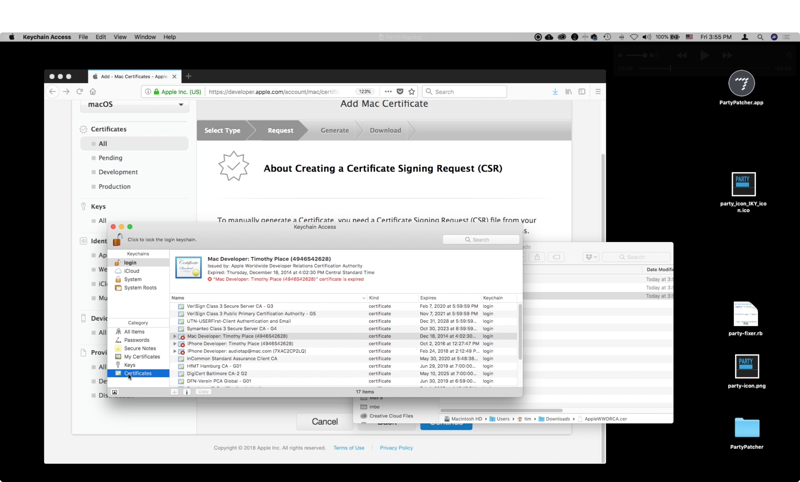Expand the iPhone Developer: audiotap@mac.com certificate row
Image resolution: width=800 pixels, height=482 pixels.
click(x=174, y=351)
